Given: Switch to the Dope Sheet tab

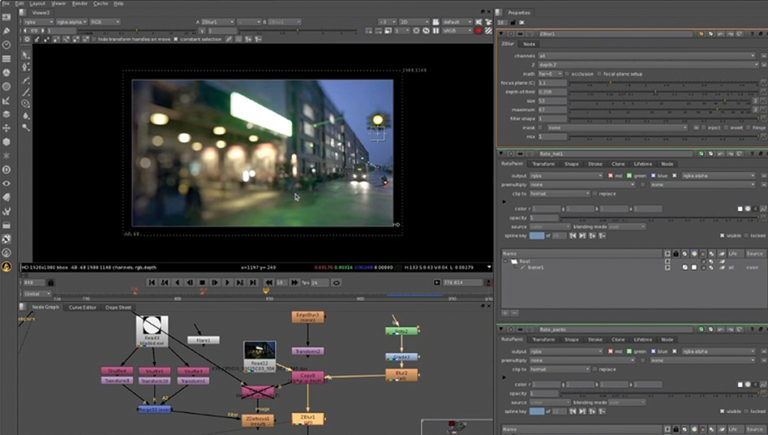Looking at the screenshot, I should point(118,307).
